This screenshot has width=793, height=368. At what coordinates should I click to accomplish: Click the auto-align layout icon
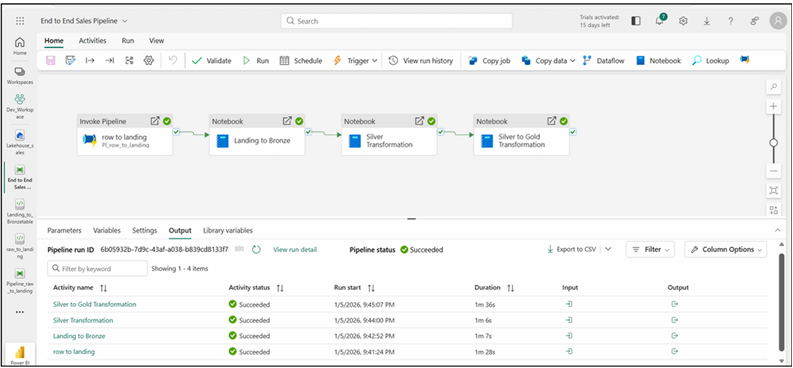[129, 61]
